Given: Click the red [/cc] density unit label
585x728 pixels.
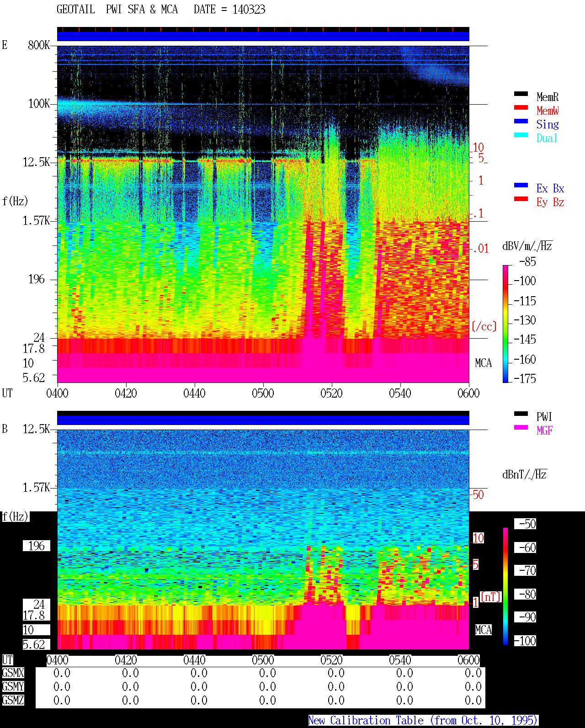Looking at the screenshot, I should pyautogui.click(x=484, y=326).
